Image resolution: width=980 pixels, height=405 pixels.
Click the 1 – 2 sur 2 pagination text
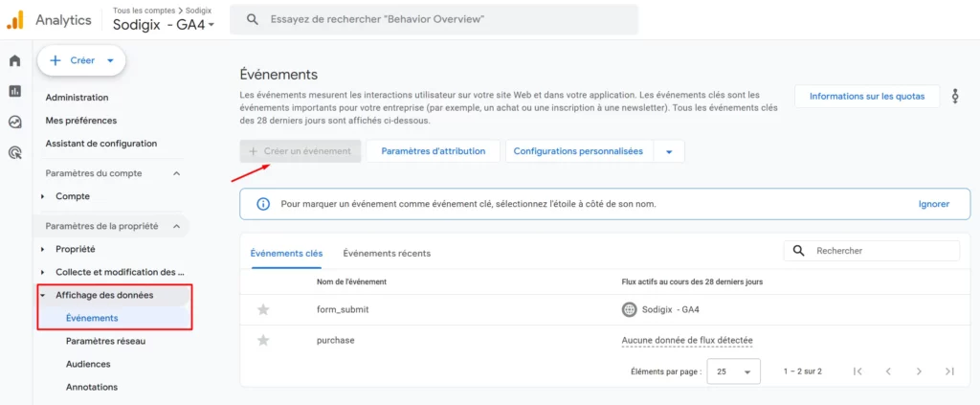[x=803, y=371]
